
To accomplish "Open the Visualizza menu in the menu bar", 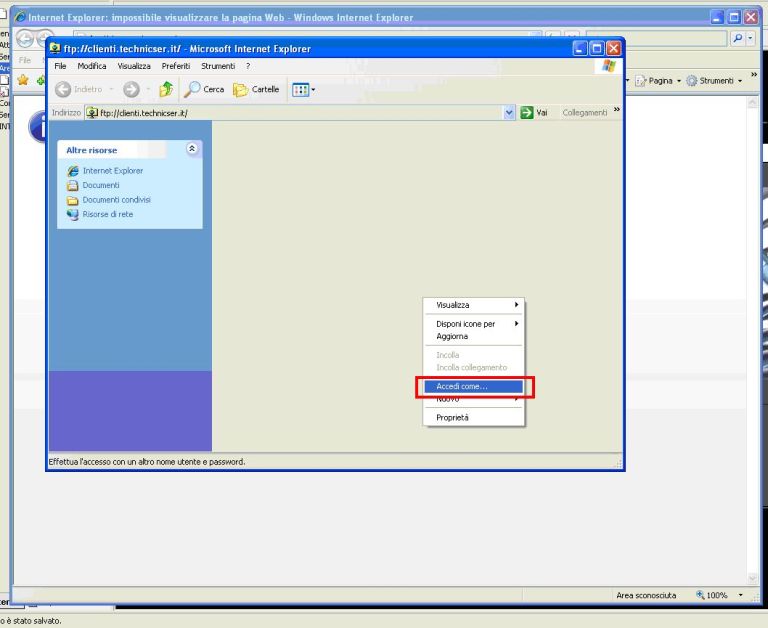I will click(134, 66).
